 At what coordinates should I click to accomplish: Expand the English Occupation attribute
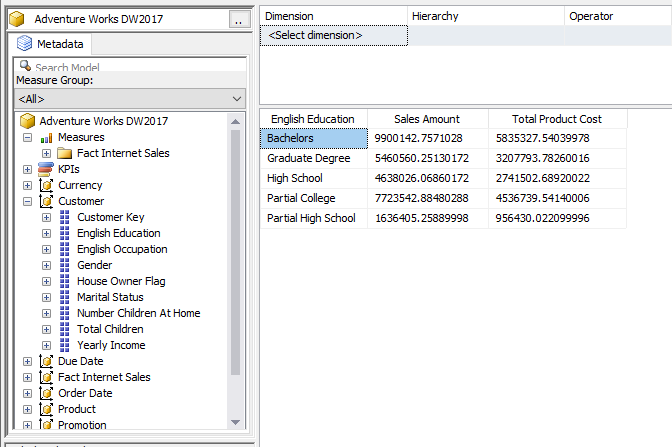[x=46, y=249]
